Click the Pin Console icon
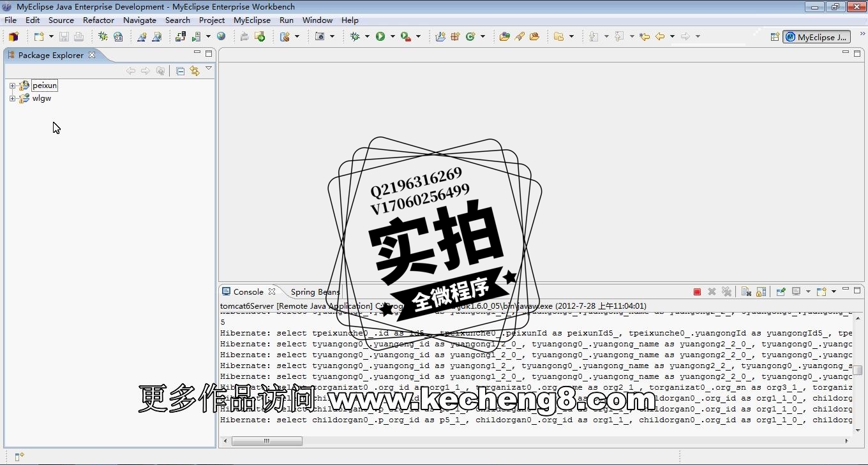Viewport: 868px width, 465px height. [x=781, y=292]
